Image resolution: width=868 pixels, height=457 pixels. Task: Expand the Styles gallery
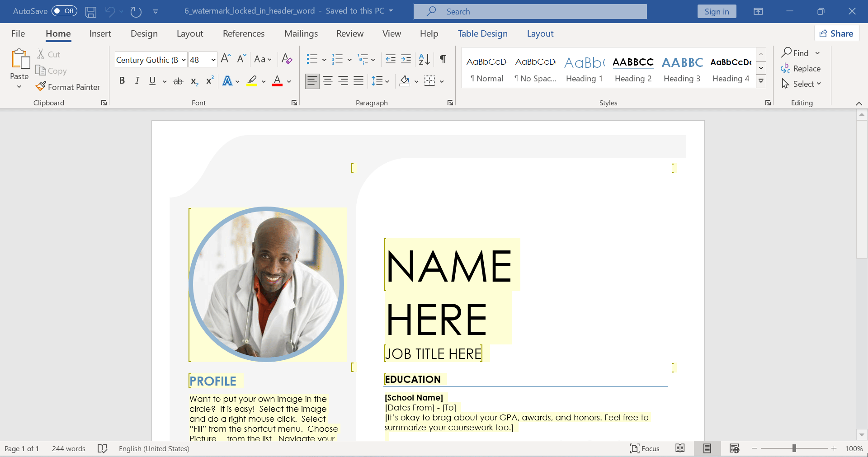click(x=761, y=81)
